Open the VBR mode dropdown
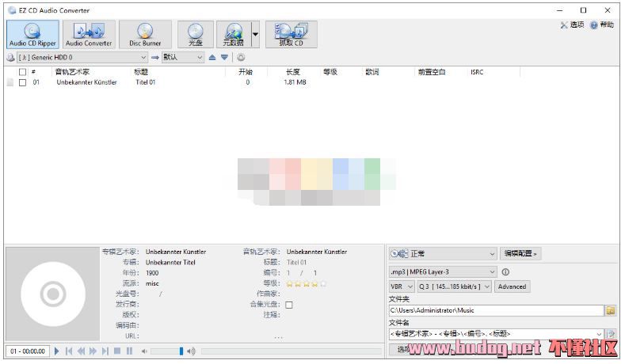The height and width of the screenshot is (364, 625). coord(402,286)
